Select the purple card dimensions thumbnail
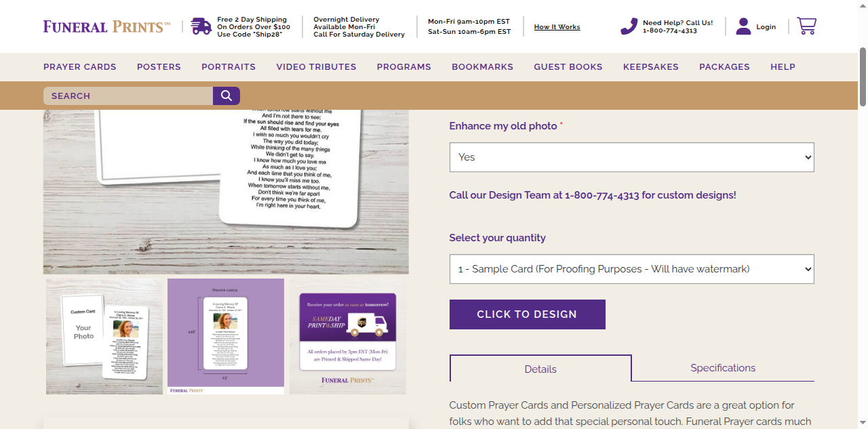The height and width of the screenshot is (429, 868). 226,336
